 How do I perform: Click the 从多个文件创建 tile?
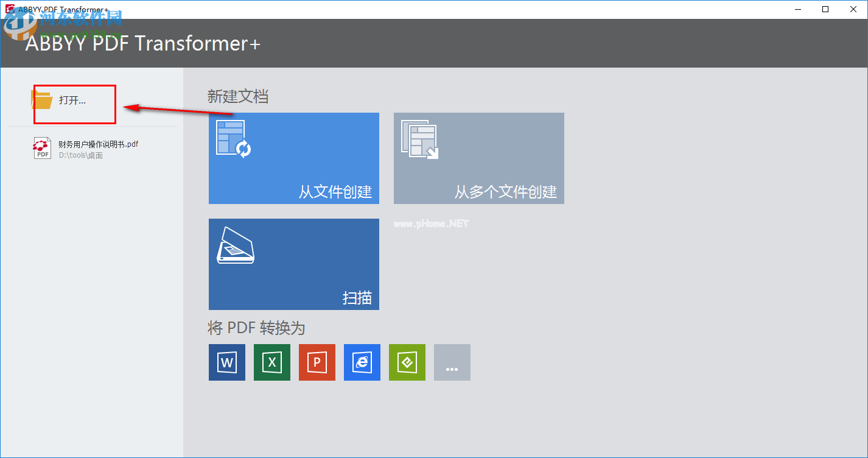(x=479, y=158)
